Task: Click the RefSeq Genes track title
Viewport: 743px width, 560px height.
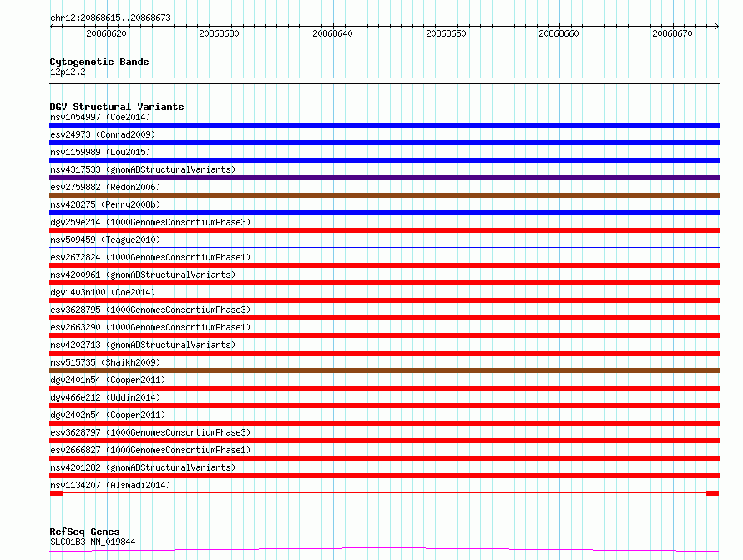Action: [84, 532]
